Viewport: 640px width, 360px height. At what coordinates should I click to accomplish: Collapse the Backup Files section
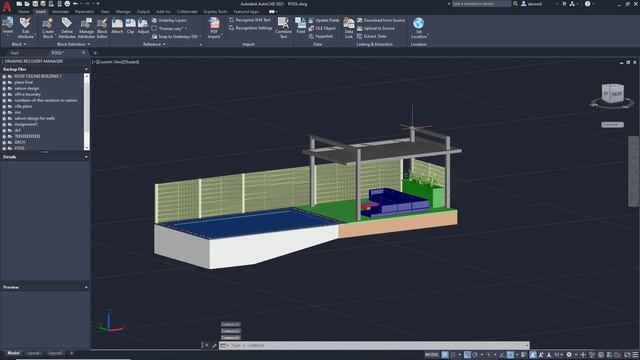click(x=86, y=69)
